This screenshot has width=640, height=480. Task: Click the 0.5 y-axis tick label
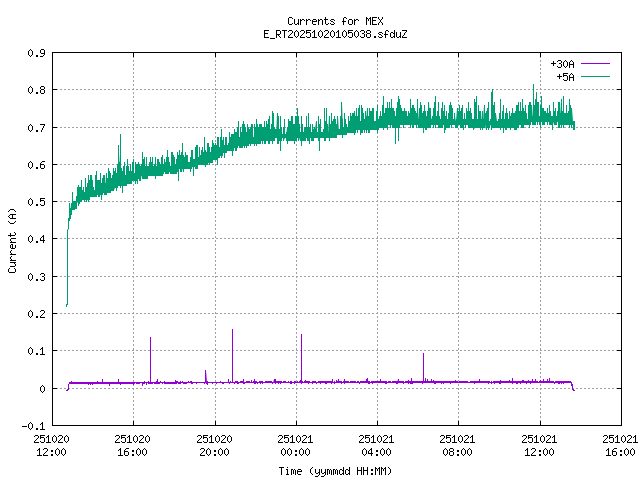[x=35, y=202]
